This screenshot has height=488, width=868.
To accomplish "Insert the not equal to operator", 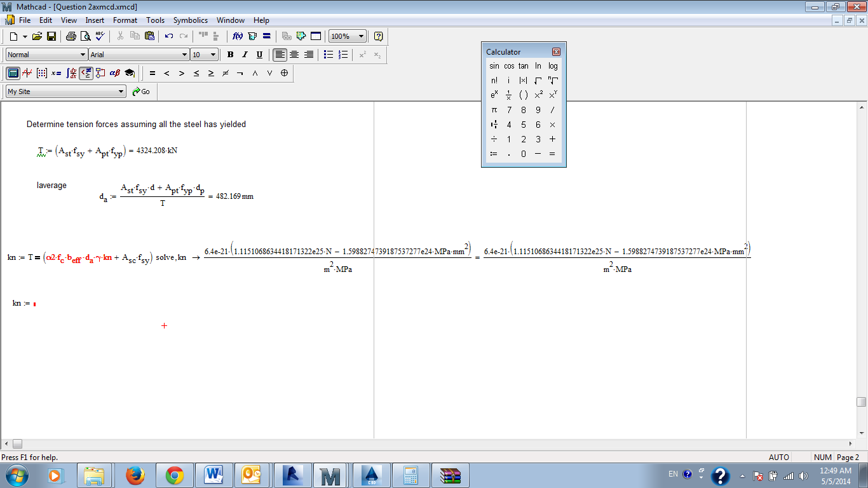I will click(226, 73).
